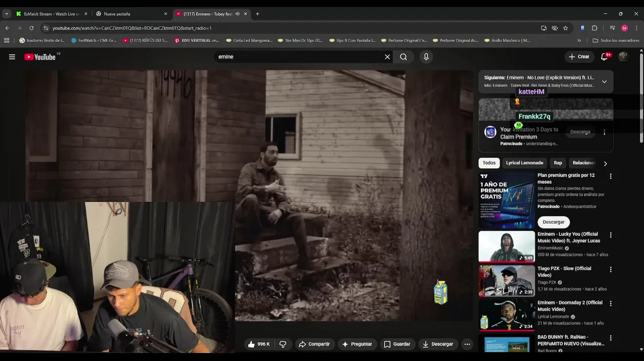644x361 pixels.
Task: Go to the YouTube home logo
Action: click(40, 57)
